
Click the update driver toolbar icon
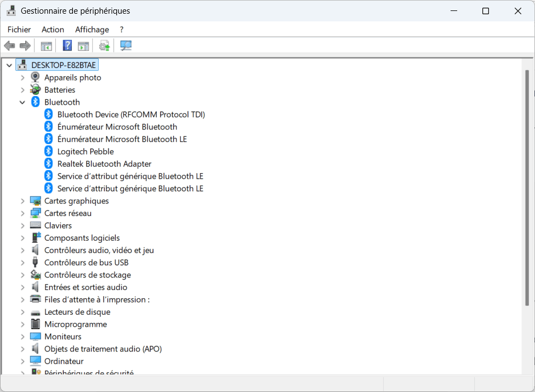[104, 46]
